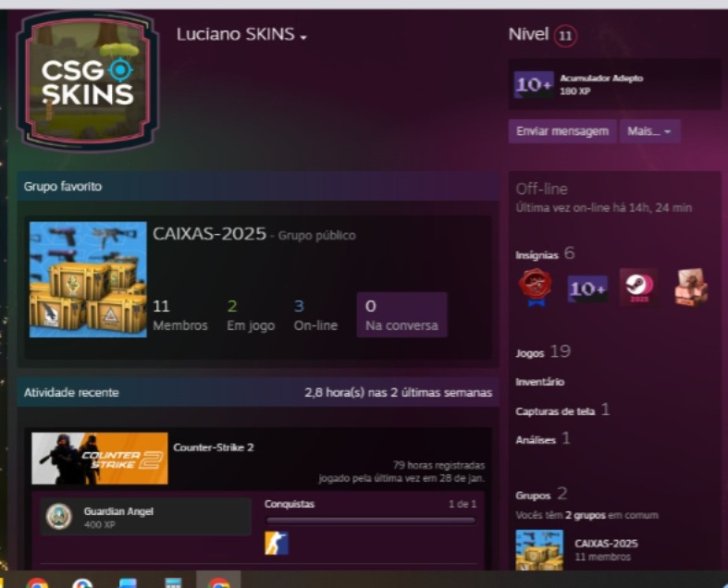Click the package box badge icon
Viewport: 728px width, 588px height.
(691, 288)
